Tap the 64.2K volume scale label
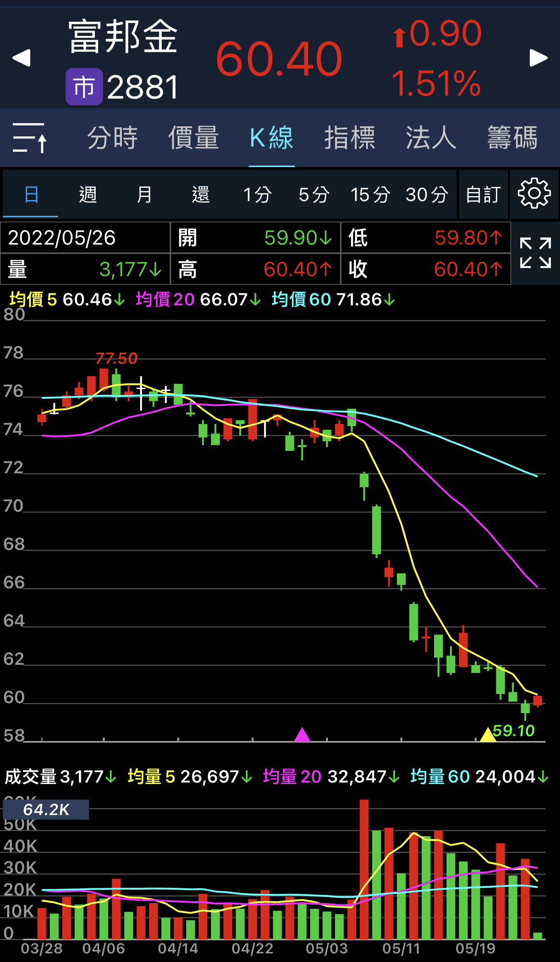 pos(46,809)
